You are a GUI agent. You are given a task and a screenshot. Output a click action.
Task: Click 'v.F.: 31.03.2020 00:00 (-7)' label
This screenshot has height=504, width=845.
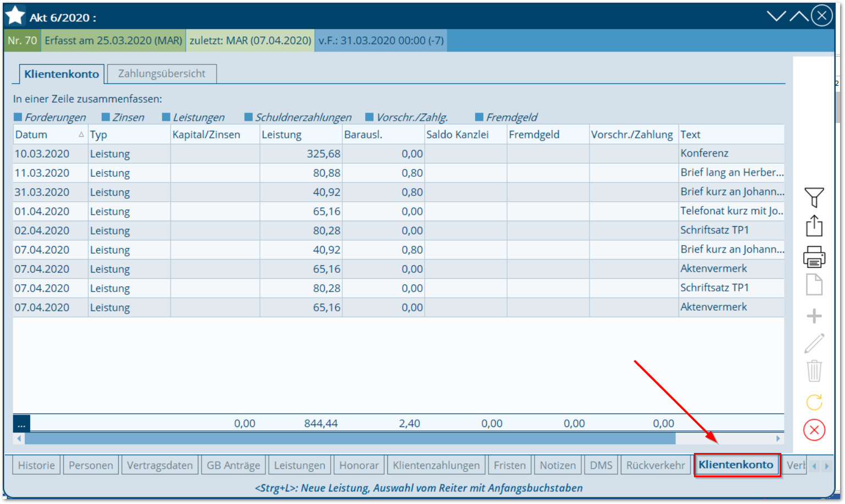381,41
